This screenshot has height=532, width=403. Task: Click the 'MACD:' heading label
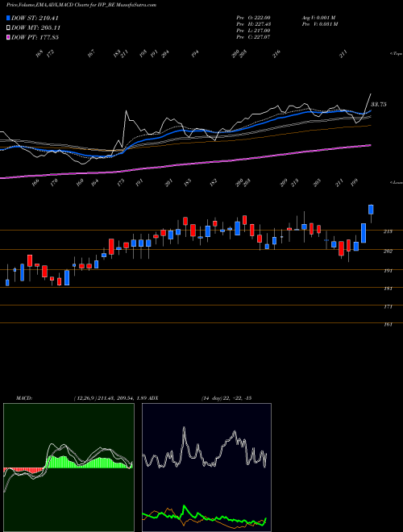[23, 398]
